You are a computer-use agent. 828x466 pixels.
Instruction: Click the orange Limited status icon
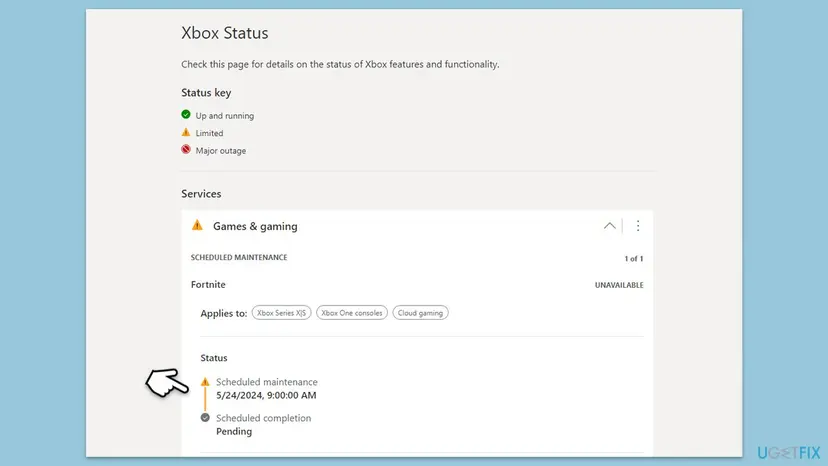coord(186,132)
